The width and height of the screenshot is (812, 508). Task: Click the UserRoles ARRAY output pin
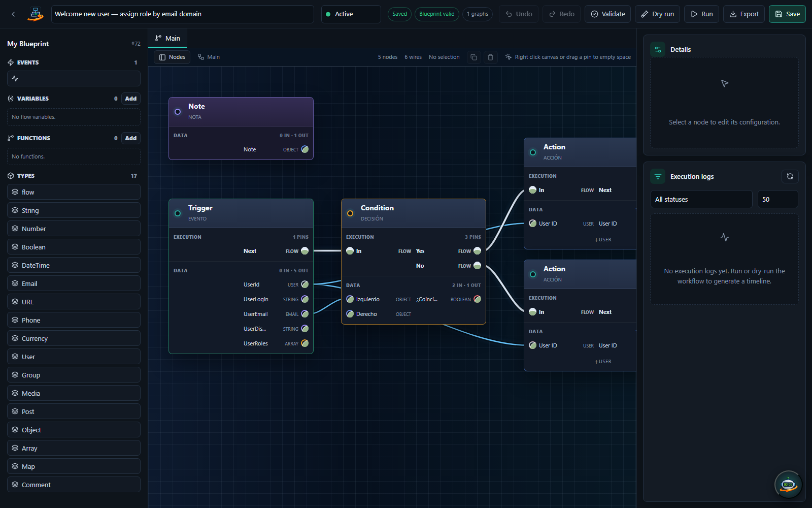tap(304, 343)
